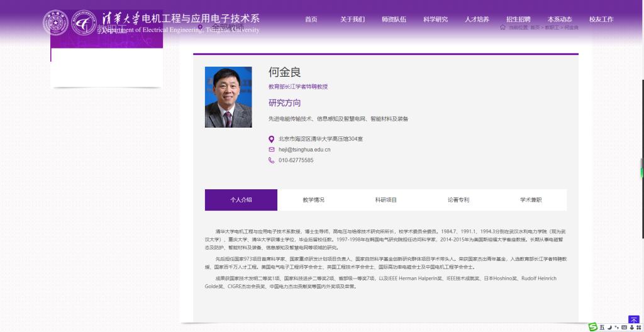
Task: Click the Tsinghua University seal logo
Action: point(55,23)
